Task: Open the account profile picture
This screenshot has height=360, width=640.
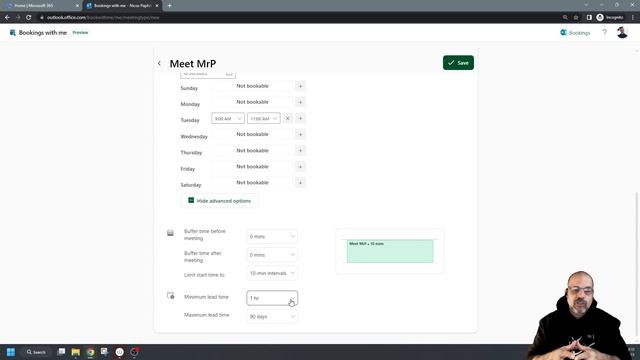Action: pos(622,33)
